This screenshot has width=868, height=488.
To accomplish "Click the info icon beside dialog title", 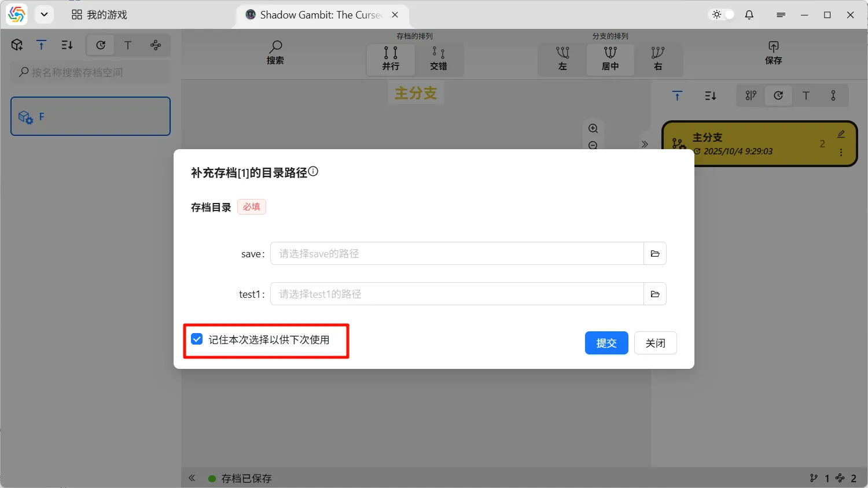I will tap(313, 172).
